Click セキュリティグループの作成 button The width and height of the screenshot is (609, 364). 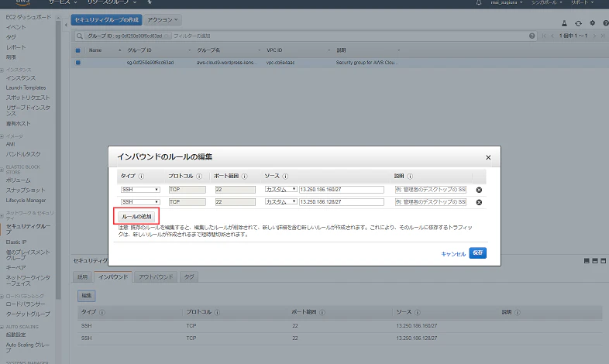click(x=106, y=20)
